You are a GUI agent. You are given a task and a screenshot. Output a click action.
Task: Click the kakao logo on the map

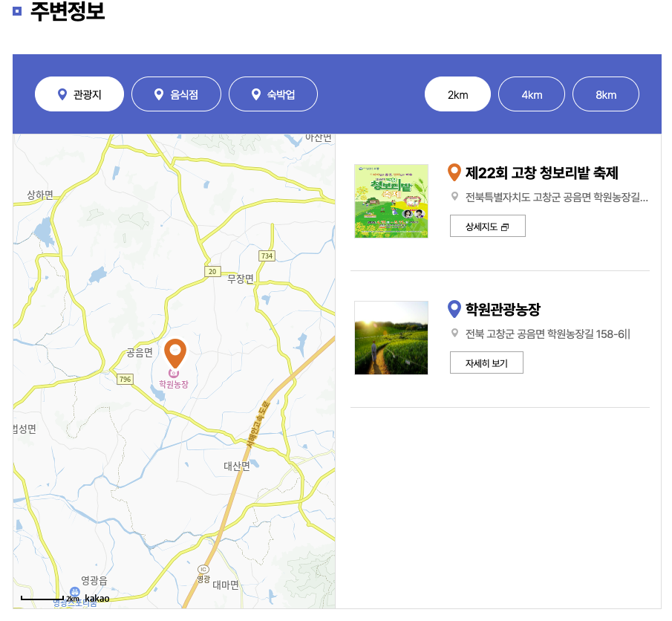point(97,597)
